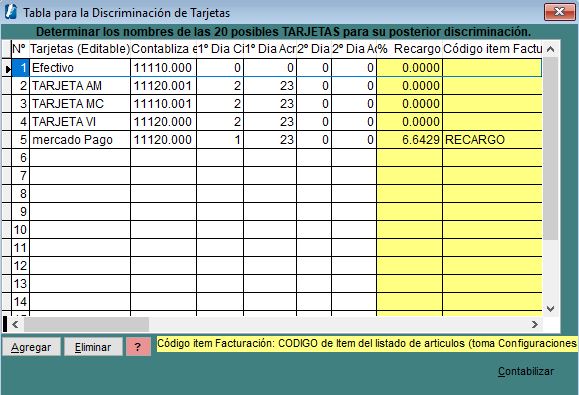Select the TARJETA AM cell

(x=80, y=86)
